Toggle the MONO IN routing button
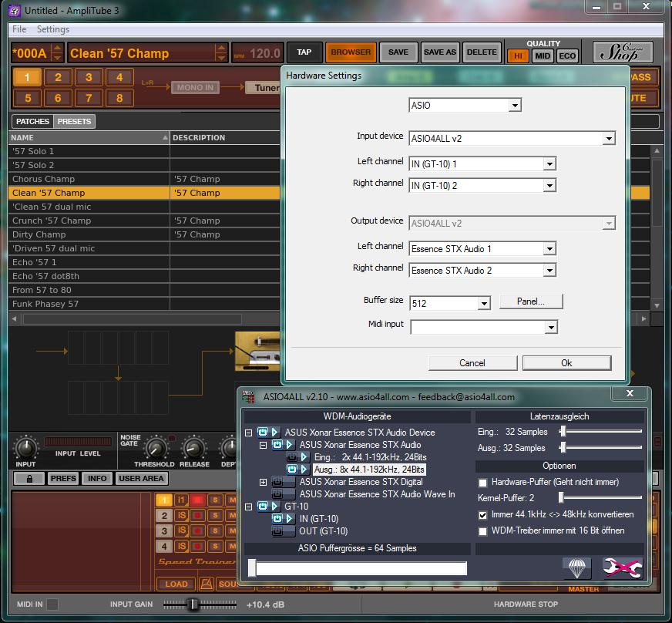This screenshot has height=623, width=672. click(x=195, y=87)
